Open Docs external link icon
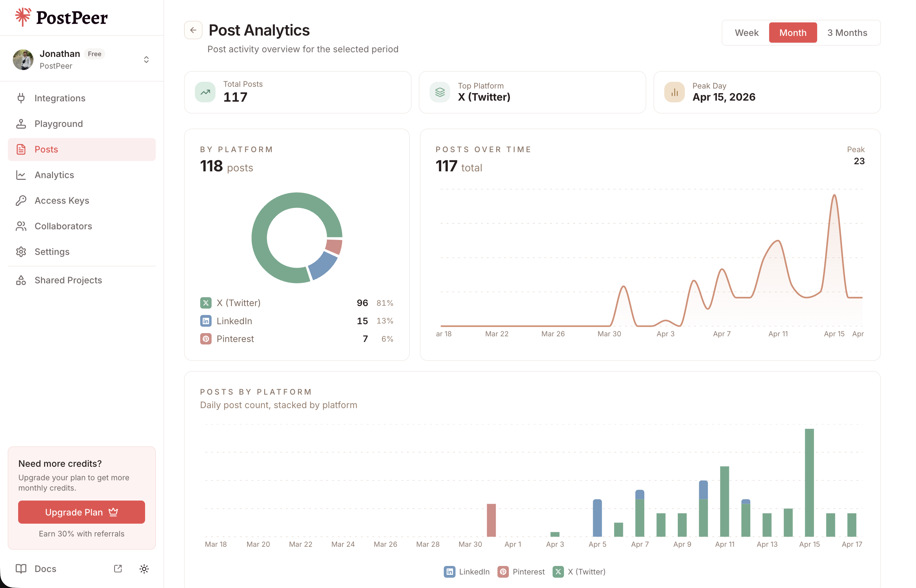The image size is (916, 588). click(x=118, y=568)
